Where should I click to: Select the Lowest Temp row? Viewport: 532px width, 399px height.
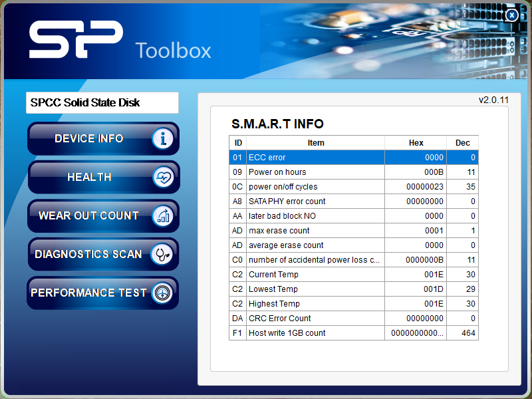(354, 289)
